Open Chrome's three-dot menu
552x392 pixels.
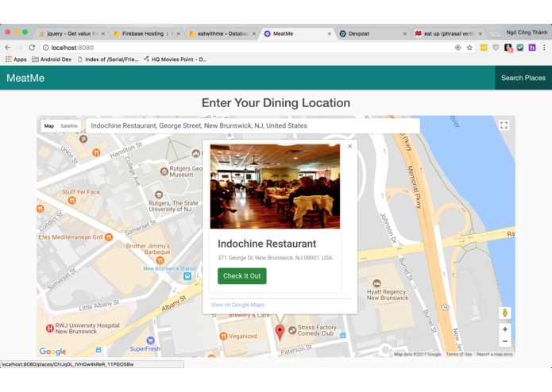click(x=544, y=48)
